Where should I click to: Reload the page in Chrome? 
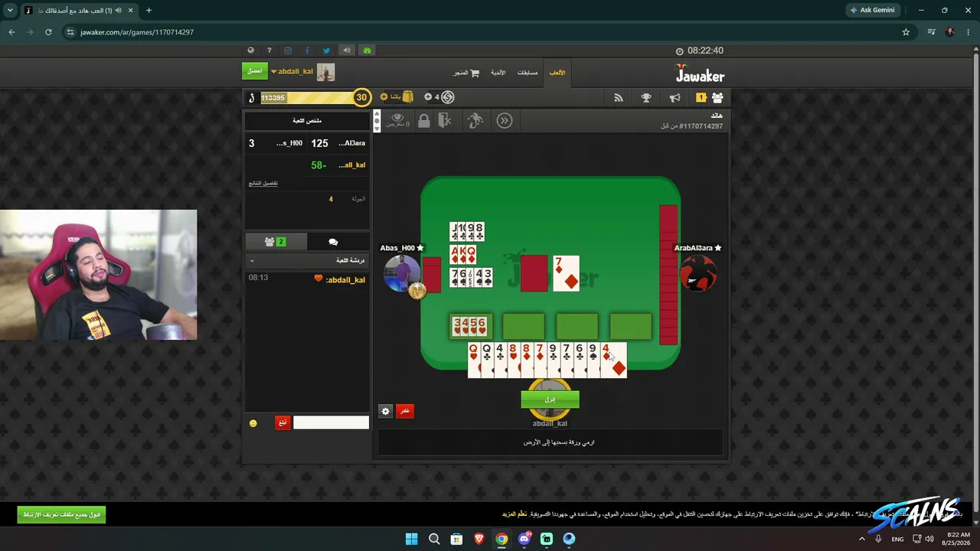[48, 32]
